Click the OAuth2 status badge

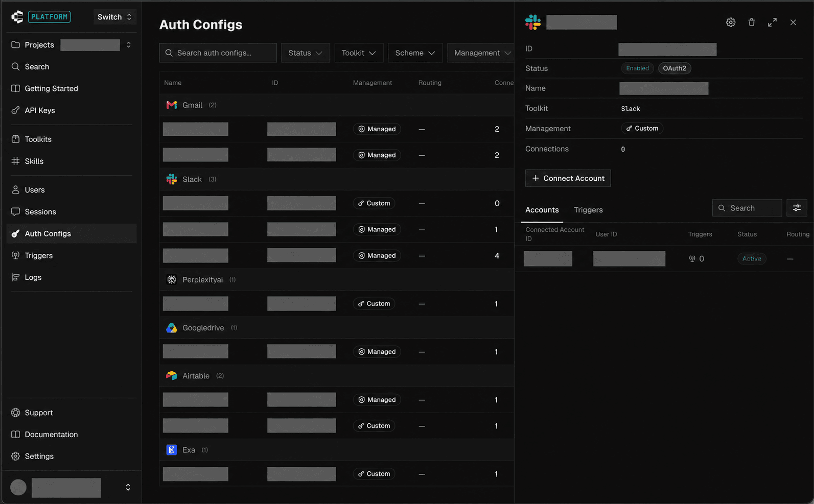[675, 68]
